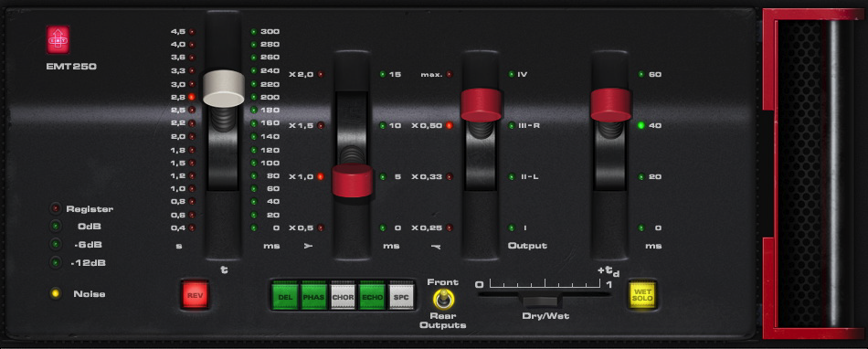Viewport: 868px width, 349px height.
Task: Click the Output III-R LED
Action: pos(512,125)
